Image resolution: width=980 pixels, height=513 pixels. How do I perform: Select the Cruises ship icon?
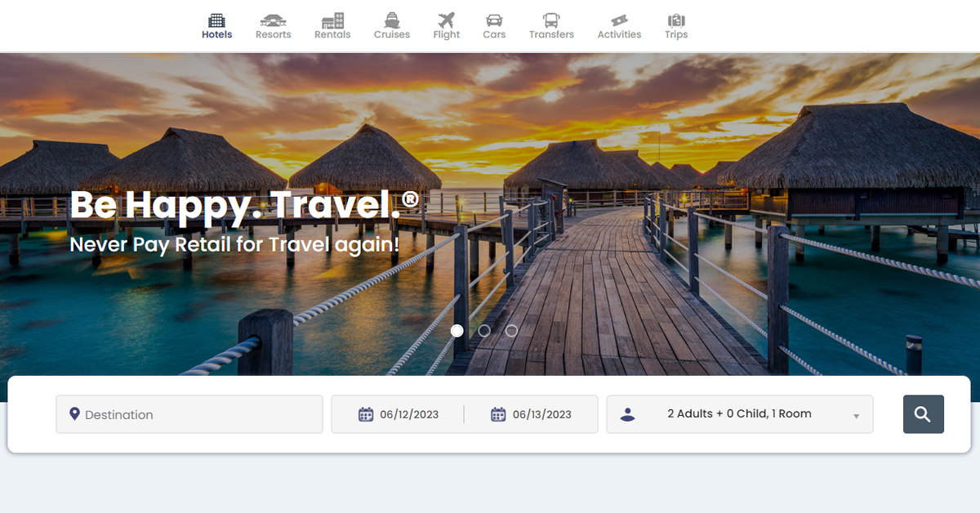(x=391, y=20)
